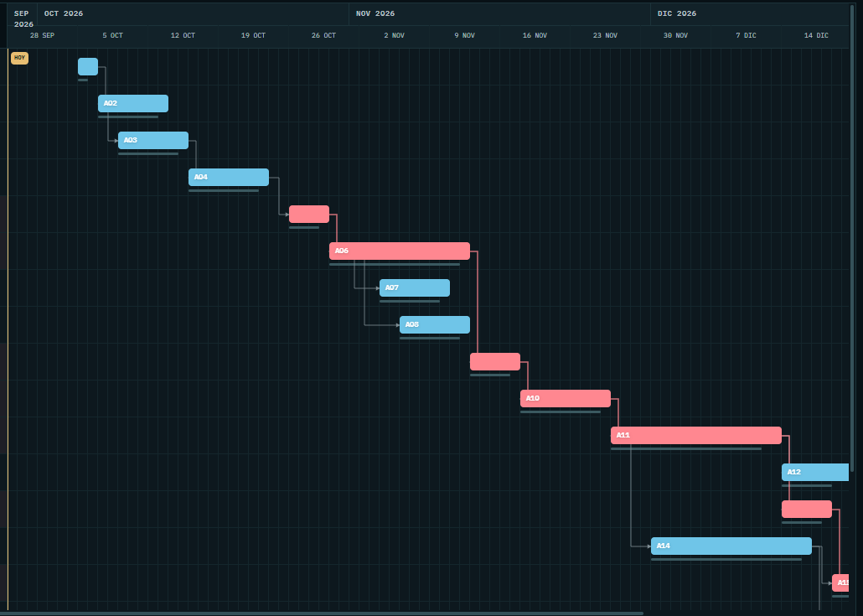This screenshot has height=616, width=863.
Task: Select the unlabeled red bar between A04 and A06
Action: (x=309, y=215)
